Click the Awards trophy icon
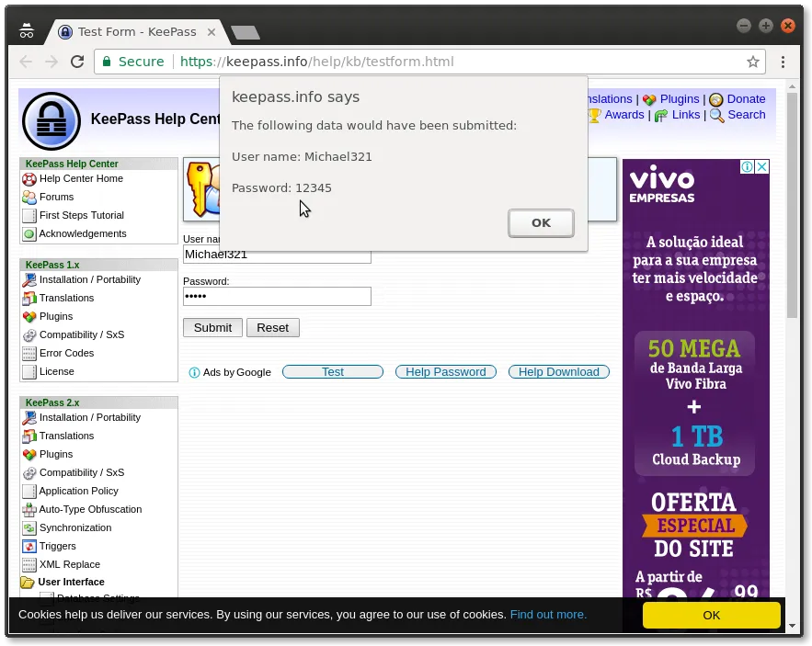Image resolution: width=812 pixels, height=646 pixels. [595, 115]
